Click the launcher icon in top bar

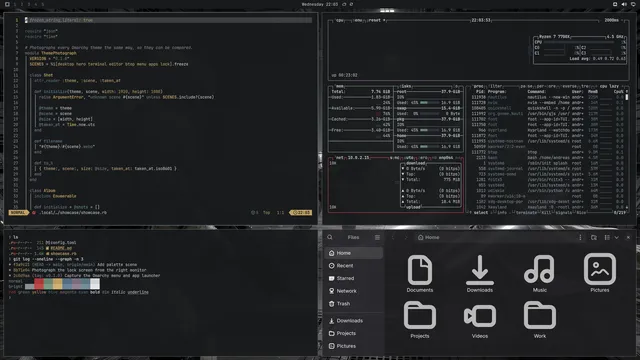tap(7, 4)
